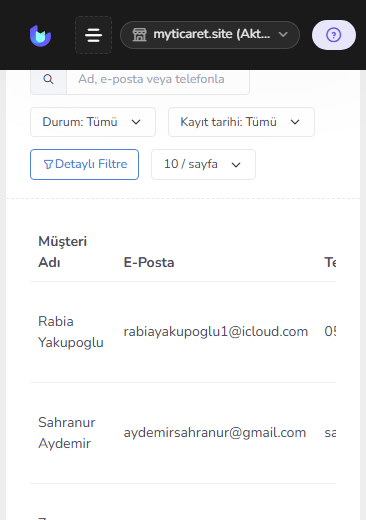
Task: Click email aydemirsahranur@gmail.com
Action: click(x=215, y=433)
